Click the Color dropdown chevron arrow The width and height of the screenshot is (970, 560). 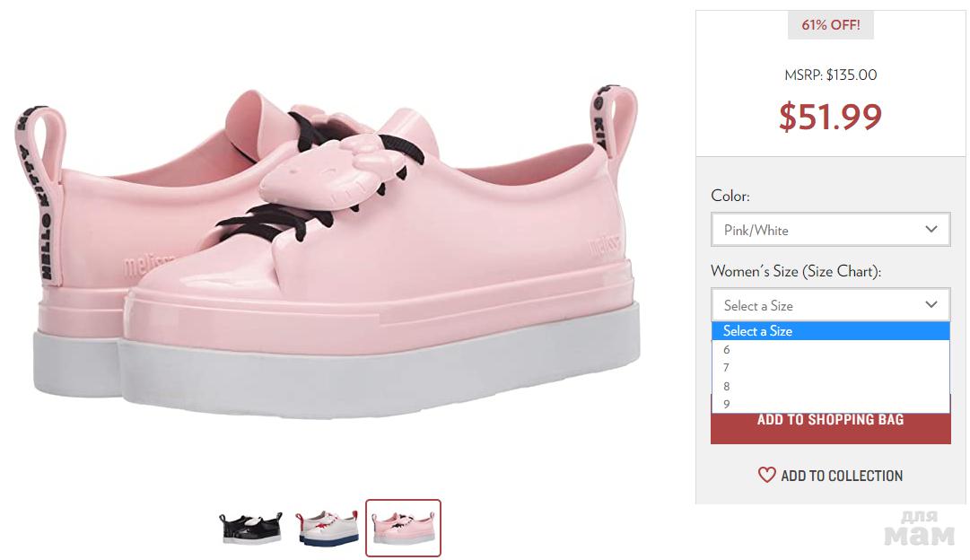pos(931,230)
